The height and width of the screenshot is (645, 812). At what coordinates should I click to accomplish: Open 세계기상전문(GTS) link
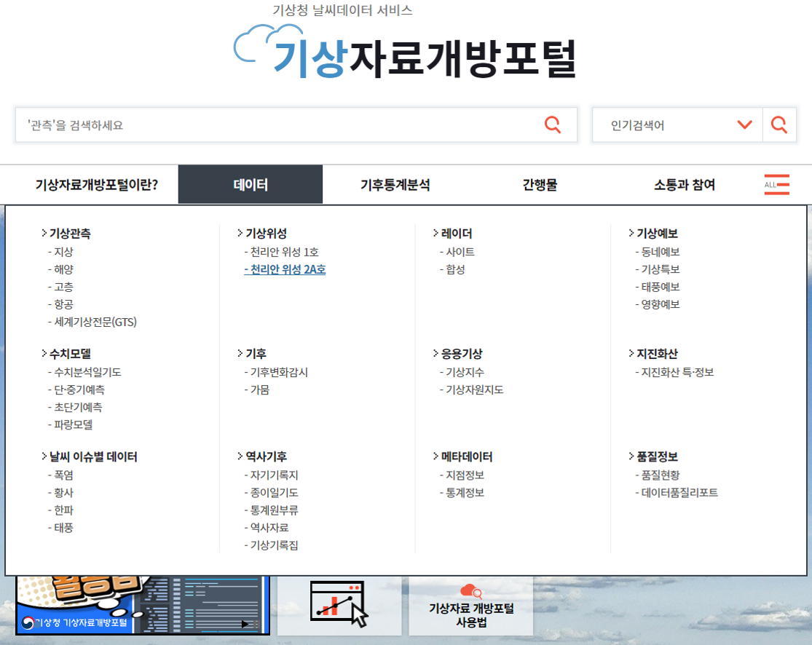pos(92,322)
